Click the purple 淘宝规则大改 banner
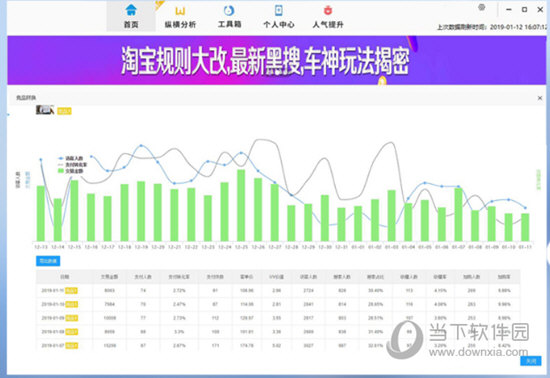 276,60
